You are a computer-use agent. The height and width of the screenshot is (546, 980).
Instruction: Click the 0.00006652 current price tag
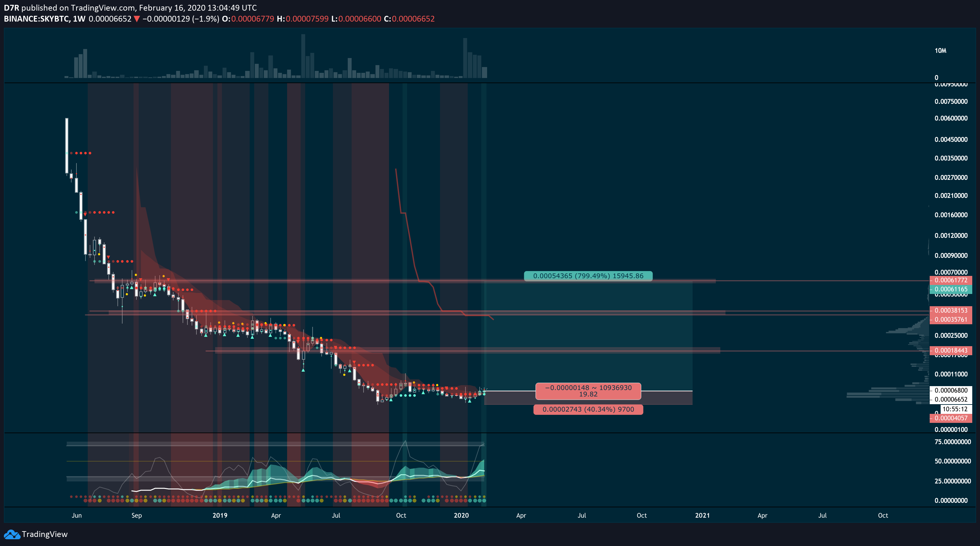point(951,400)
